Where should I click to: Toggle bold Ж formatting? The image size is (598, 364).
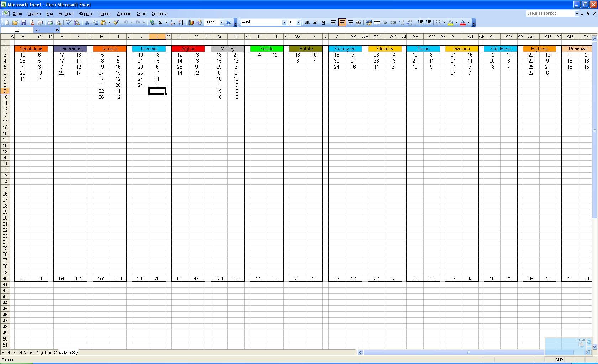pos(307,22)
